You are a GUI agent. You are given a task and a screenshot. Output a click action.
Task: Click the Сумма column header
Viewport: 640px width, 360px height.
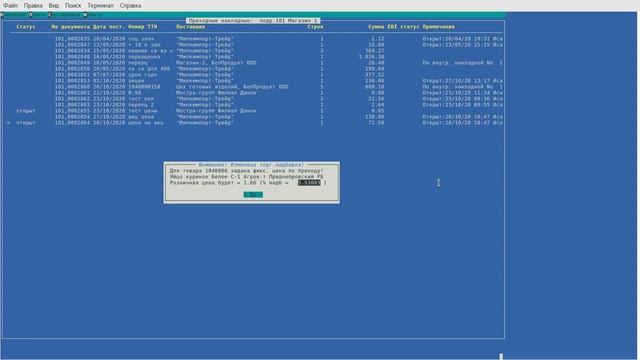pyautogui.click(x=376, y=27)
